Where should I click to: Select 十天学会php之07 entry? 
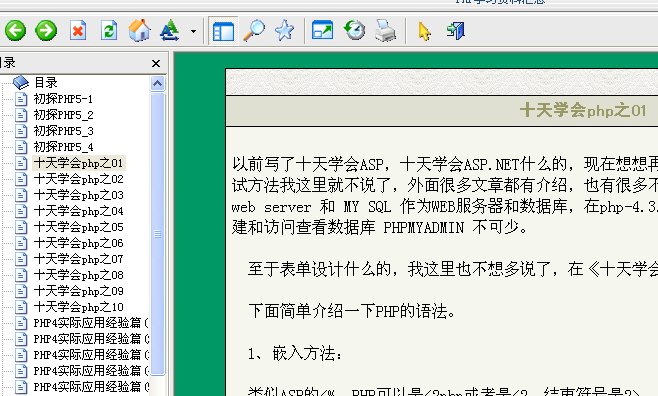pos(79,259)
